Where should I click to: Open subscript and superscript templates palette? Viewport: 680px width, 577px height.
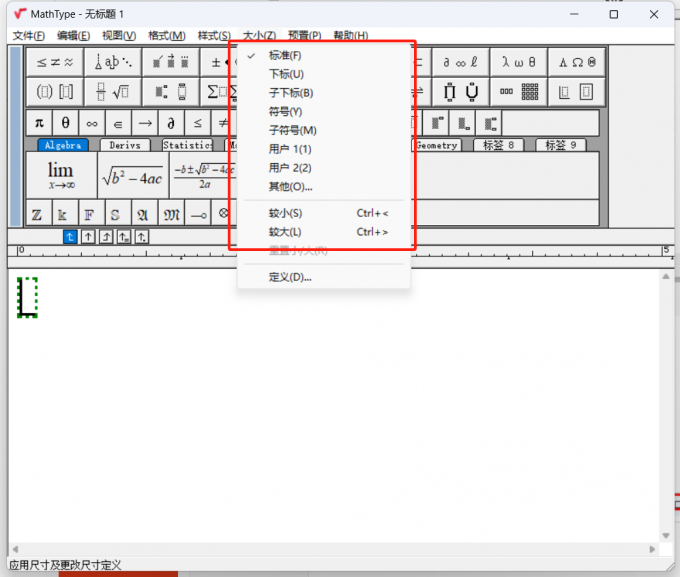point(171,92)
